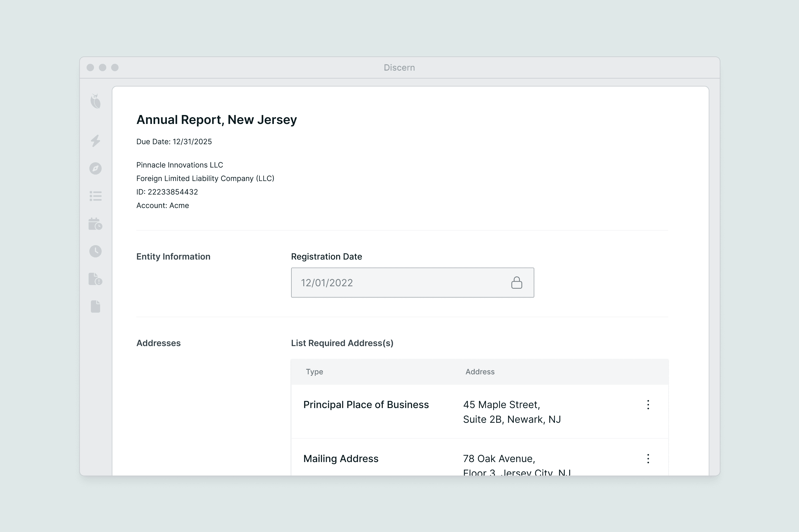Click the Account: Acme text

[x=163, y=206]
